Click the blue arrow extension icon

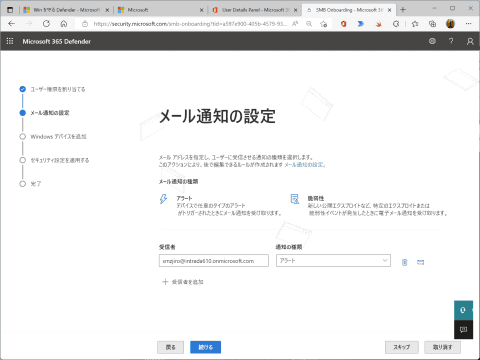click(361, 24)
